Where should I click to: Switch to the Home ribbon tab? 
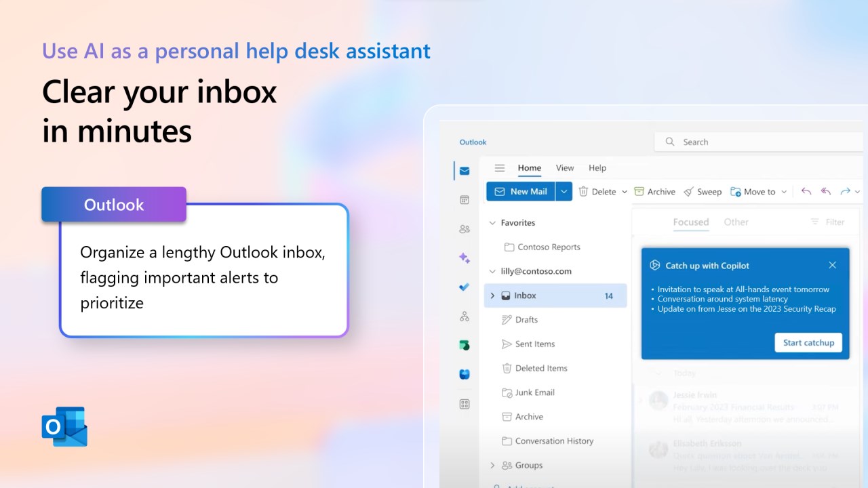pyautogui.click(x=530, y=168)
